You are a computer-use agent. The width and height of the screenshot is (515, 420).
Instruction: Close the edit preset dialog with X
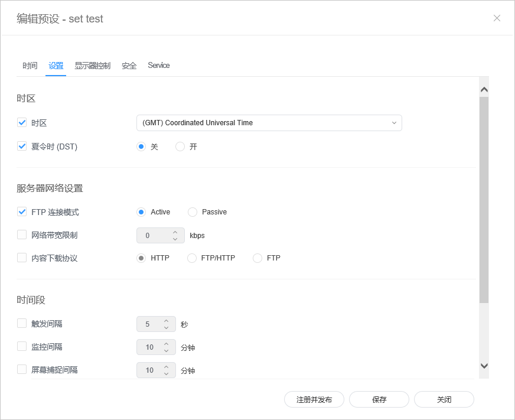[497, 18]
